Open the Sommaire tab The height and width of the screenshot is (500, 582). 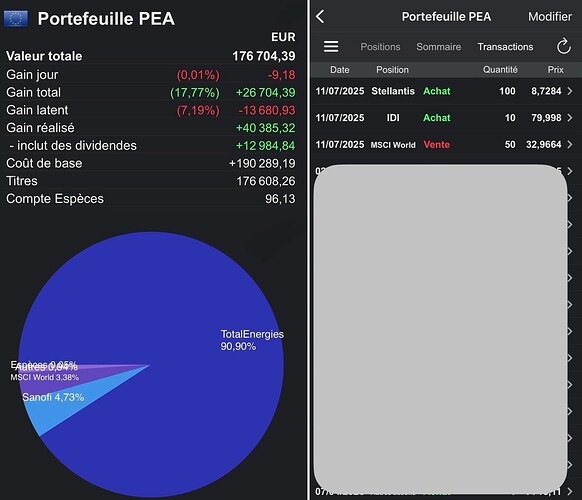click(x=438, y=47)
